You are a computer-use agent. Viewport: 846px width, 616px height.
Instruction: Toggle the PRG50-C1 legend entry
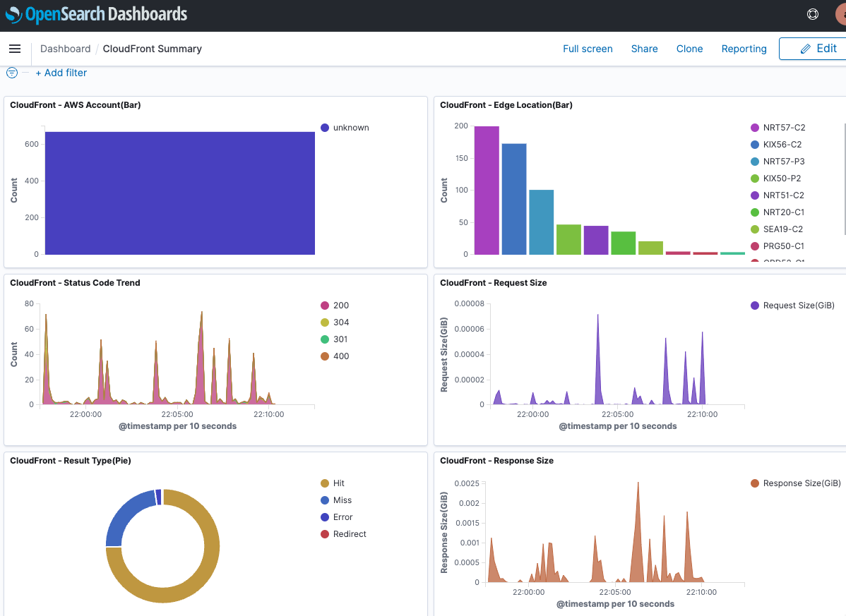[778, 246]
